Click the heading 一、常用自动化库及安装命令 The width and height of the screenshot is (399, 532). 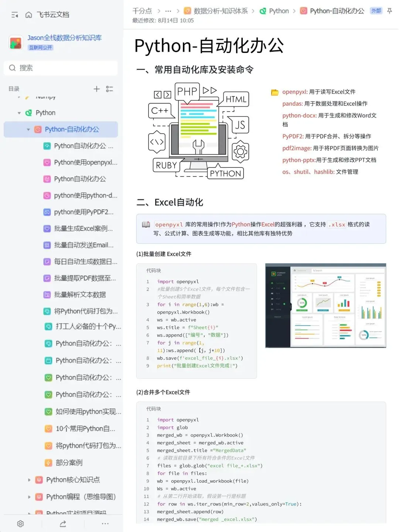[195, 70]
